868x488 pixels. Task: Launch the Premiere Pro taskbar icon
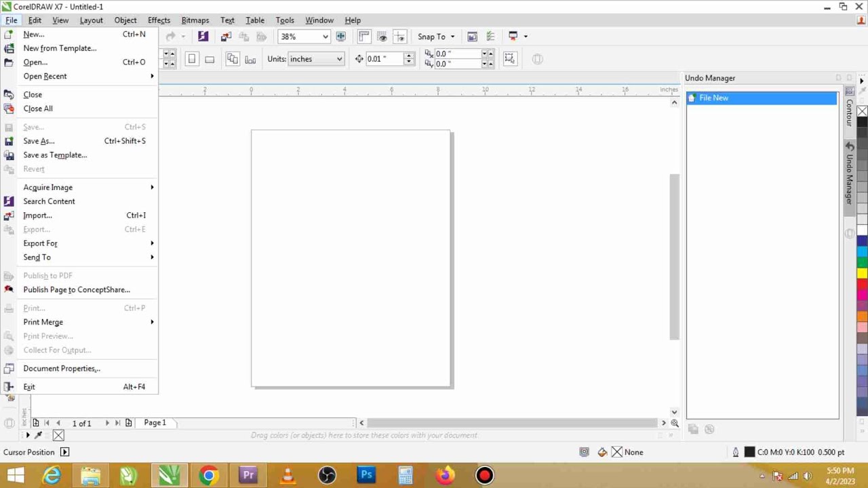pyautogui.click(x=248, y=475)
